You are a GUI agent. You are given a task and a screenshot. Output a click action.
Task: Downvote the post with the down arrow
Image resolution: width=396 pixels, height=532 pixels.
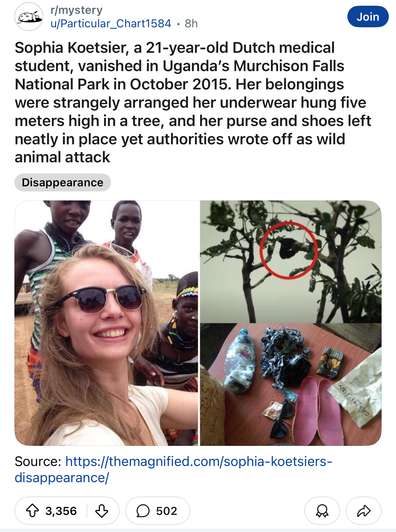pos(101,511)
